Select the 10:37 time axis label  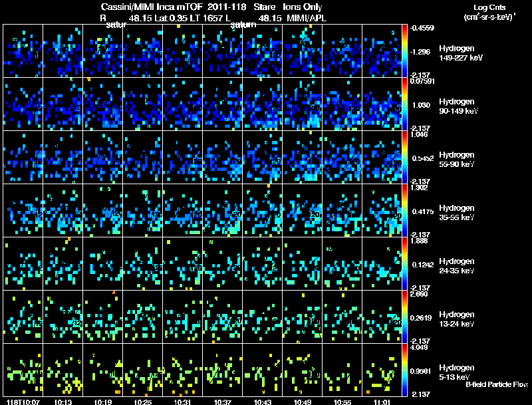[223, 402]
